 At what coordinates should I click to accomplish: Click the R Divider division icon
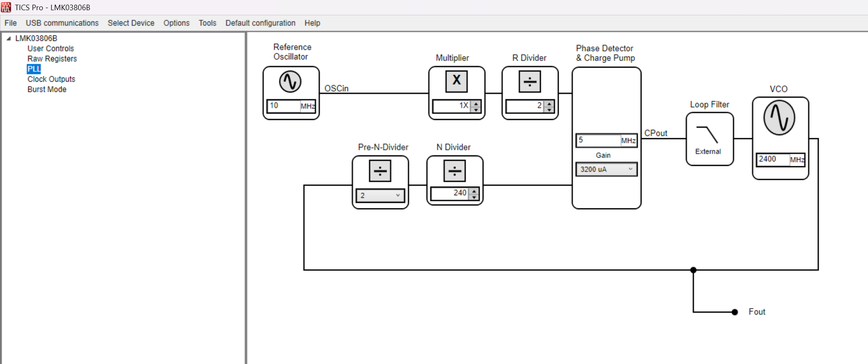[530, 81]
